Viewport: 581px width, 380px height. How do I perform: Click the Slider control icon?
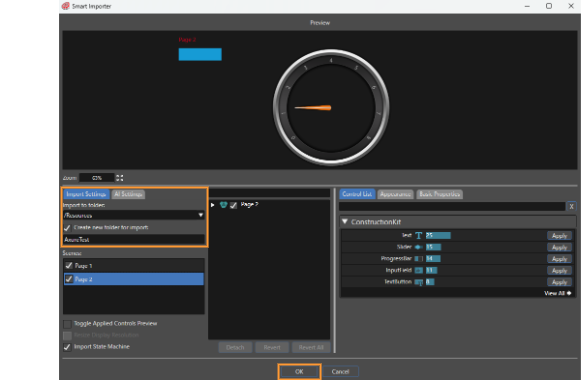point(418,247)
